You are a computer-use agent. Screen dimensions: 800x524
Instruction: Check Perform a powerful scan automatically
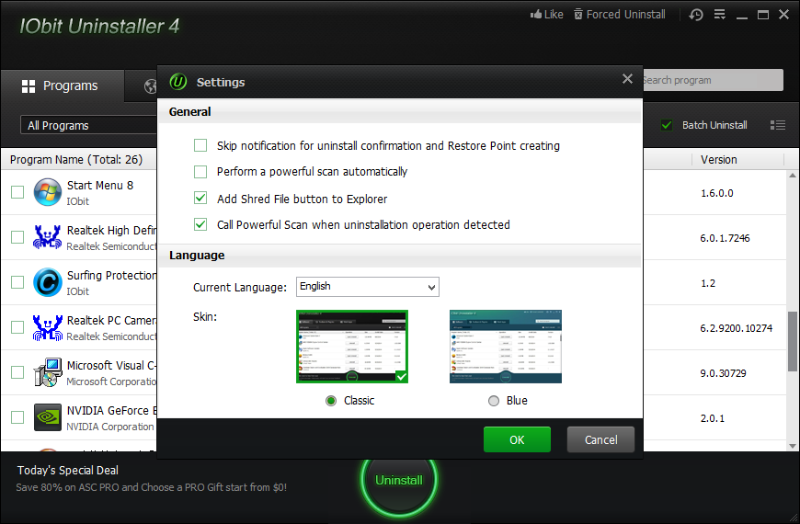pyautogui.click(x=201, y=172)
